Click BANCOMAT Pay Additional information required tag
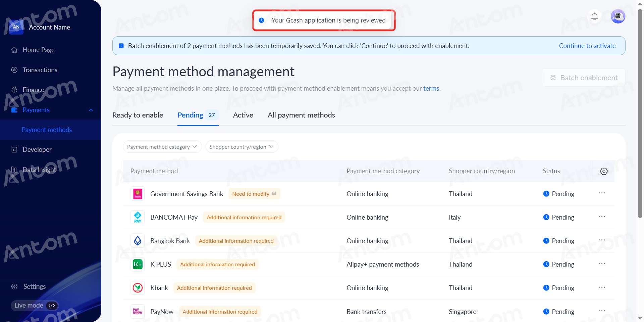 (244, 217)
